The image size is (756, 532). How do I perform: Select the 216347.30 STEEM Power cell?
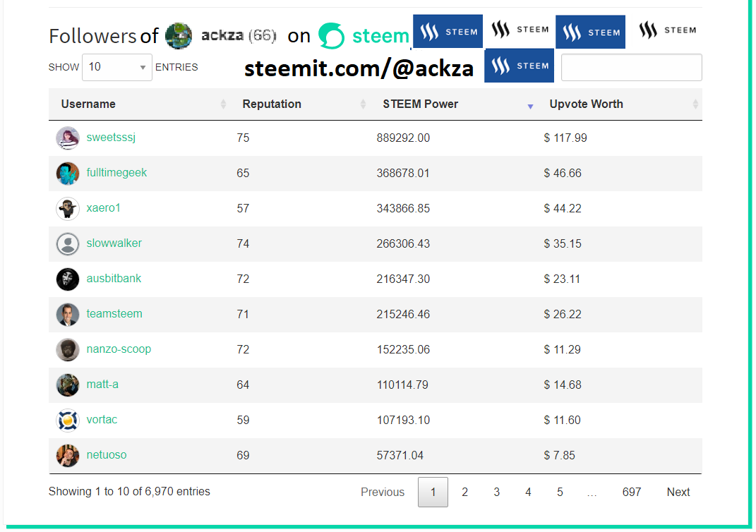(403, 279)
